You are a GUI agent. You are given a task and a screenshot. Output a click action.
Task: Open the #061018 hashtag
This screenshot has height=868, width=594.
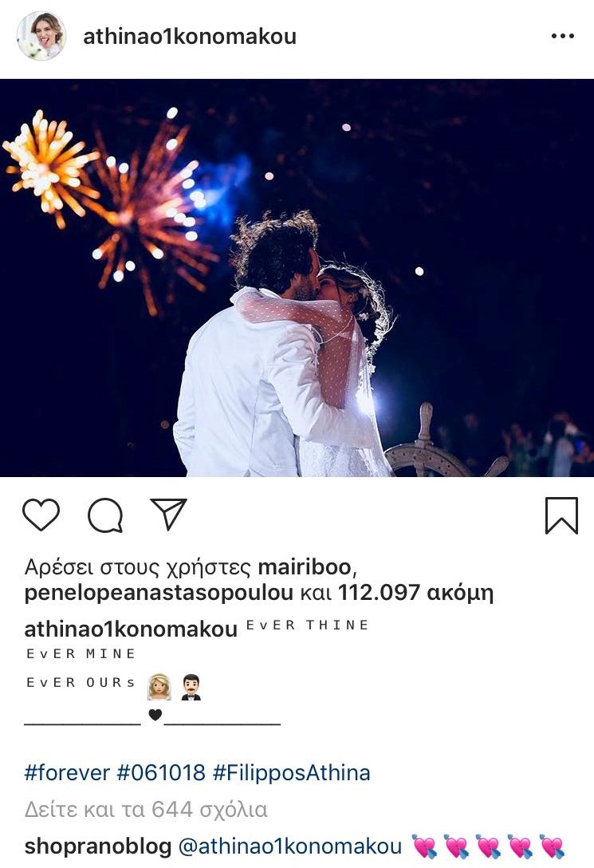click(x=161, y=773)
